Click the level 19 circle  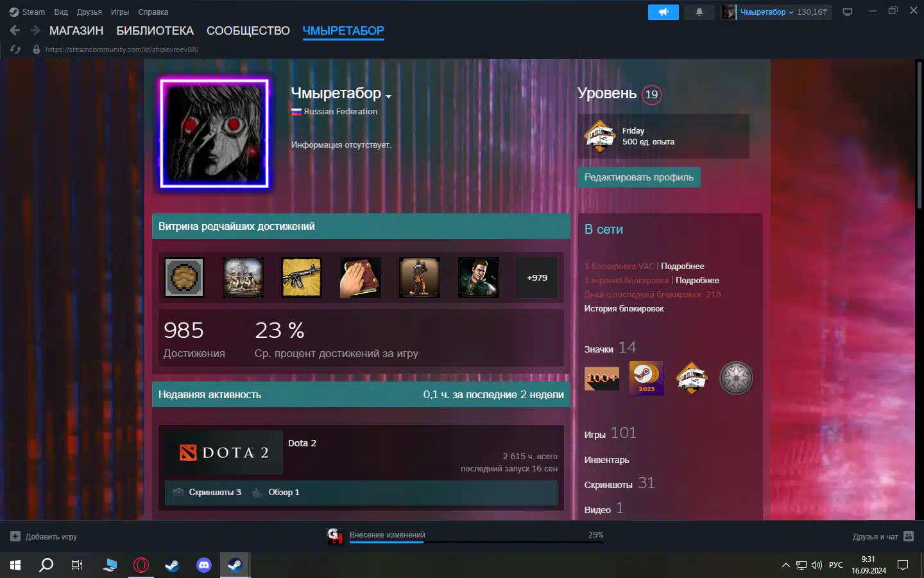(651, 94)
